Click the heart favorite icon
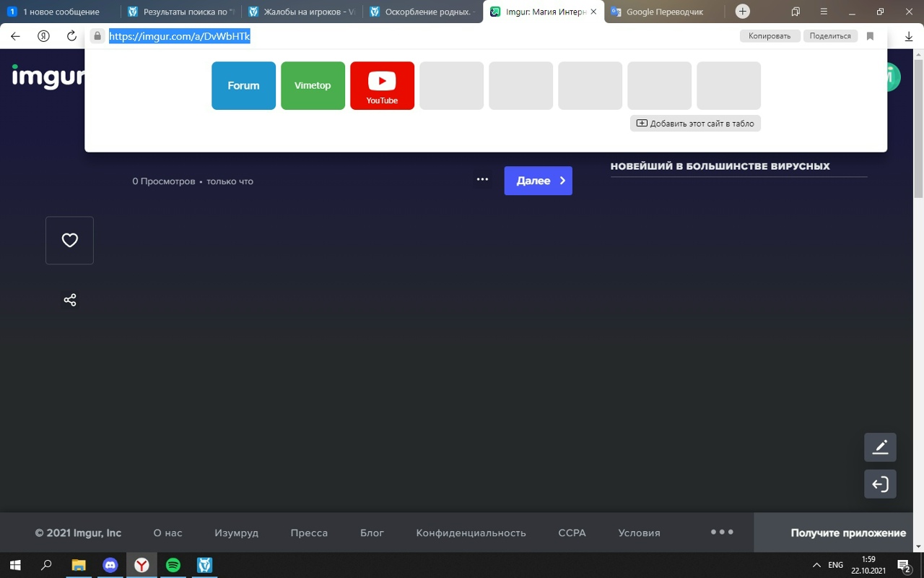924x578 pixels. (x=69, y=241)
